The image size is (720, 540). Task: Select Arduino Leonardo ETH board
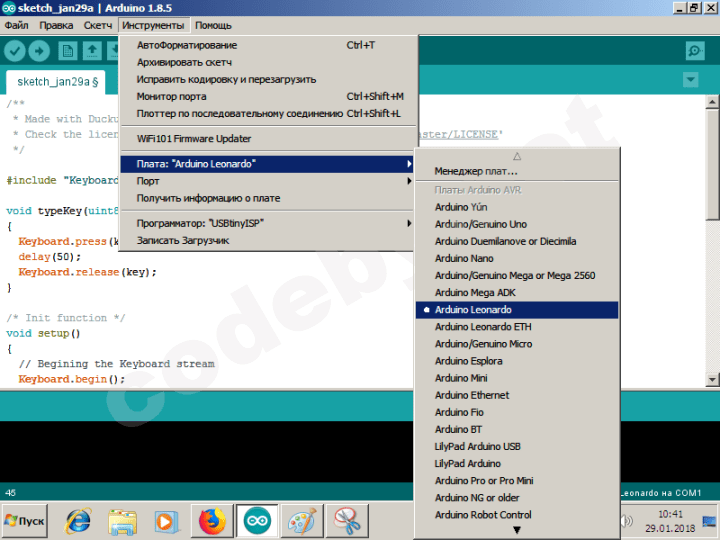click(517, 326)
